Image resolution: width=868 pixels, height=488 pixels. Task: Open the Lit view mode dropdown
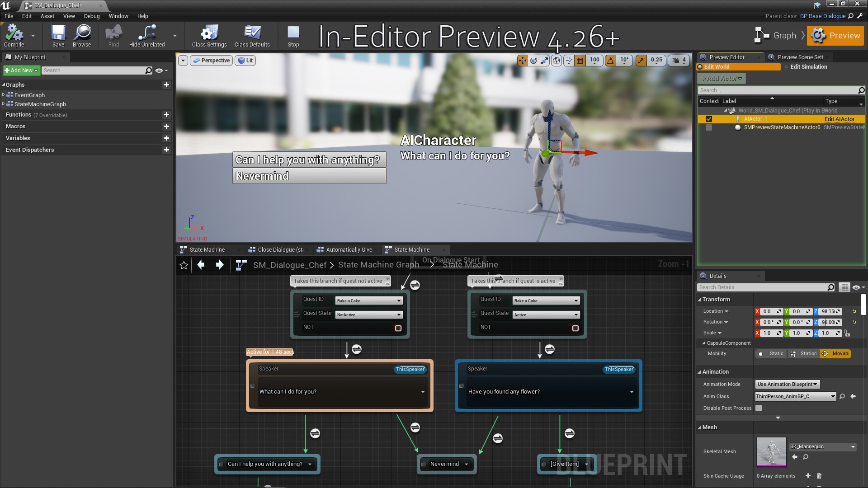245,60
